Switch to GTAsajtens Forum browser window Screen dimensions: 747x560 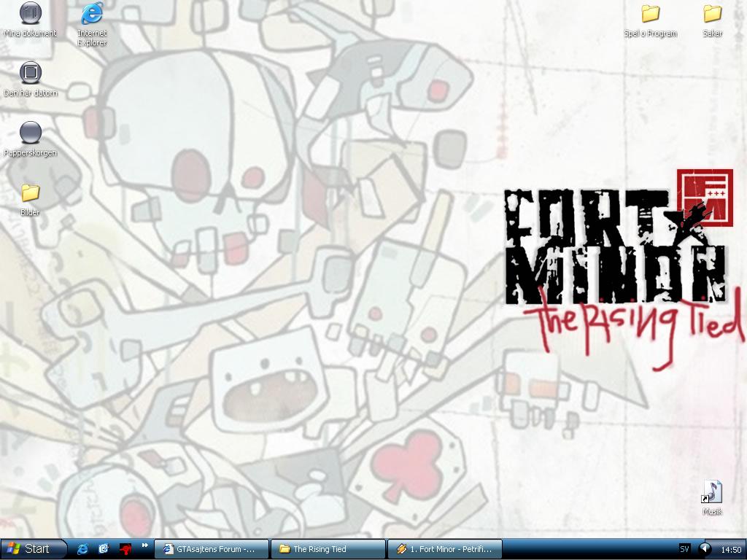[212, 549]
